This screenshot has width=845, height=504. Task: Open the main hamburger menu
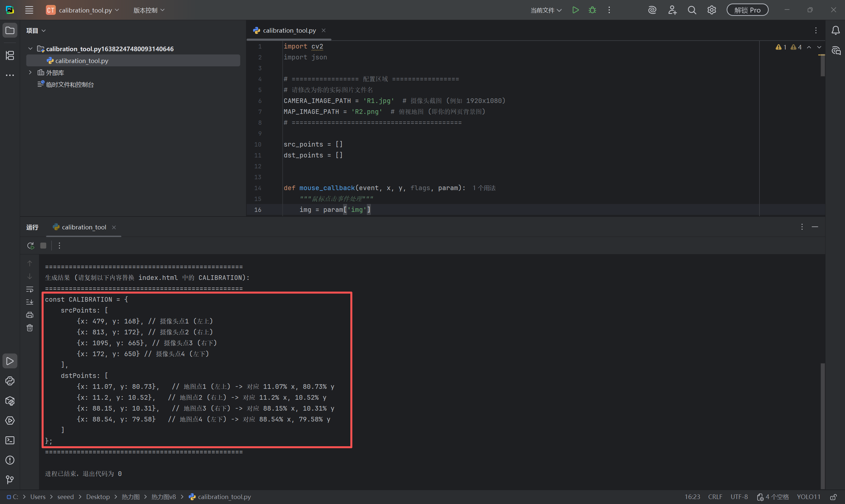point(29,10)
